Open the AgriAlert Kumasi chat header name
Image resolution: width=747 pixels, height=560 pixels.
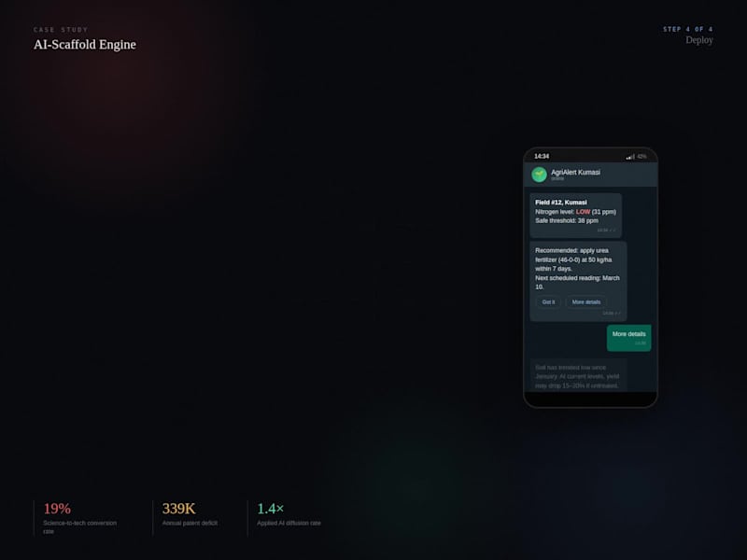(575, 173)
